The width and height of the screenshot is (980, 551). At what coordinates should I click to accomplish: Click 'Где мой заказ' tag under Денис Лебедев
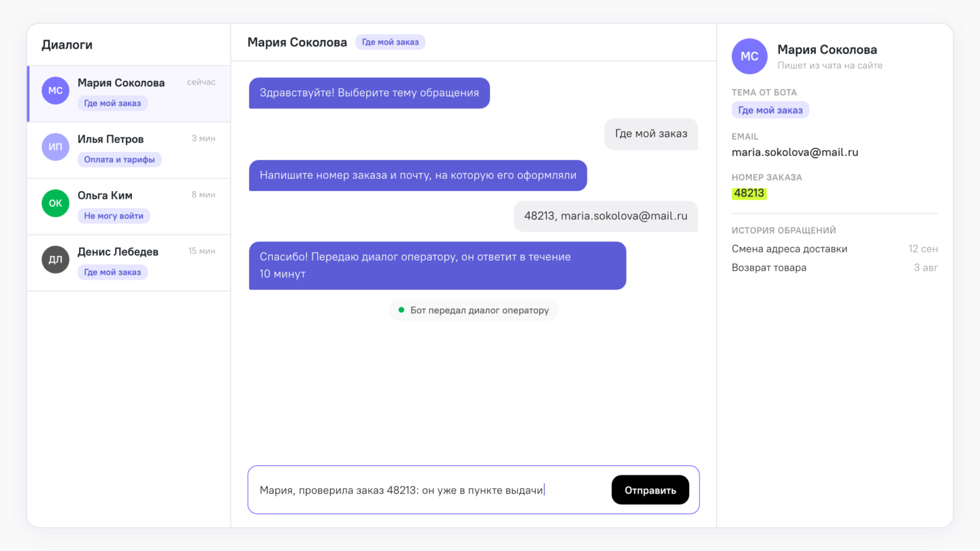112,272
